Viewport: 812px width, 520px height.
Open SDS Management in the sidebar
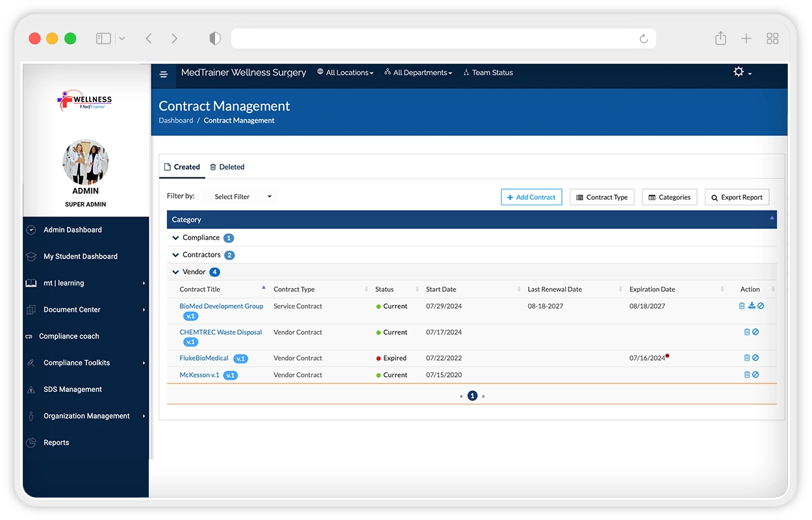pos(72,389)
